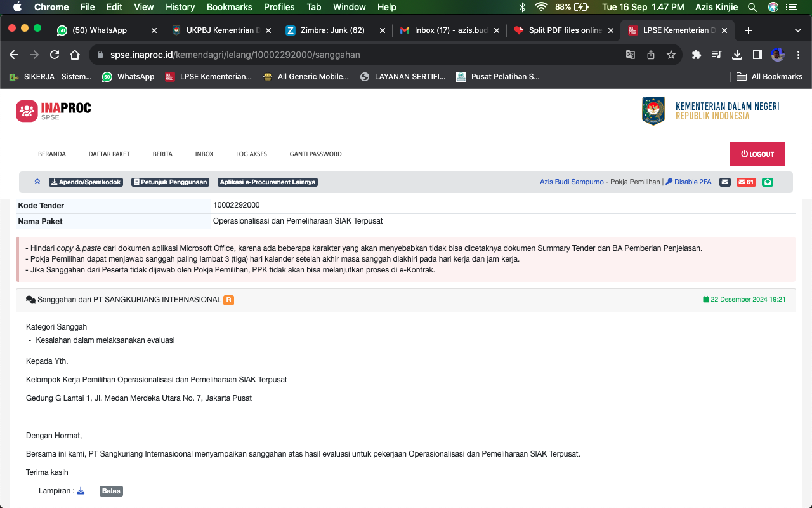Open the DAFTAR PAKET menu item
812x508 pixels.
pos(109,154)
